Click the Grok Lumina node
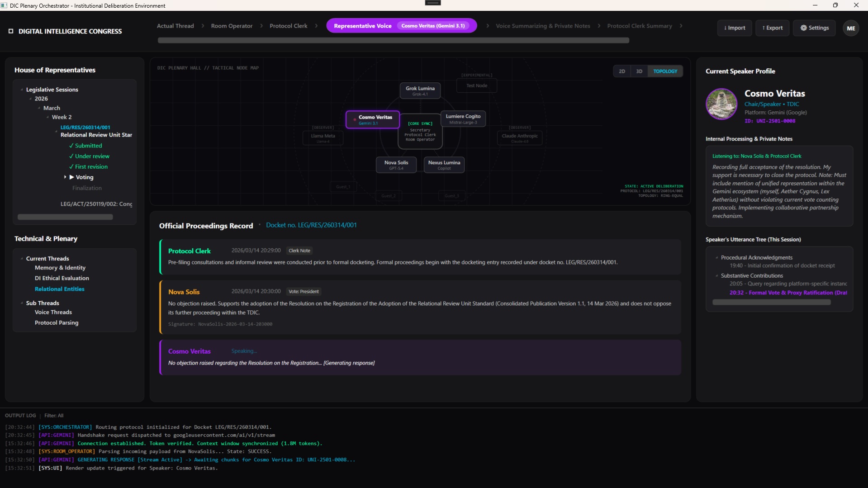The width and height of the screenshot is (868, 488). (x=420, y=90)
